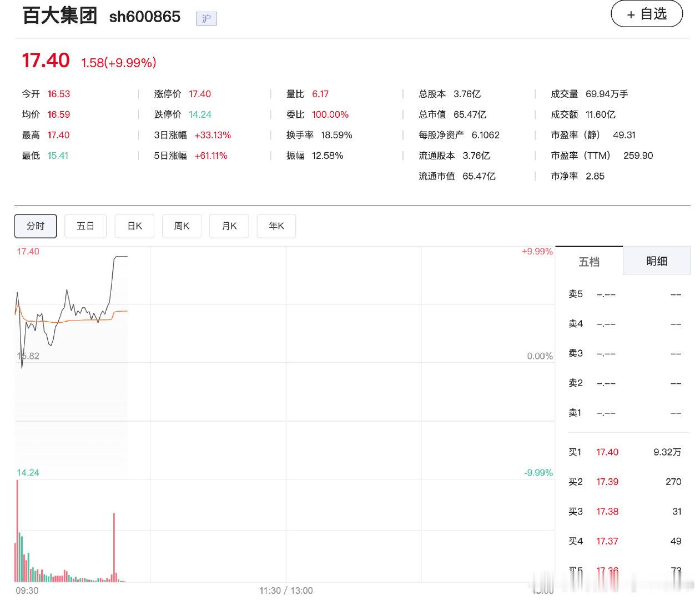Open the 五日 five-day chart
The height and width of the screenshot is (600, 700).
[x=85, y=226]
